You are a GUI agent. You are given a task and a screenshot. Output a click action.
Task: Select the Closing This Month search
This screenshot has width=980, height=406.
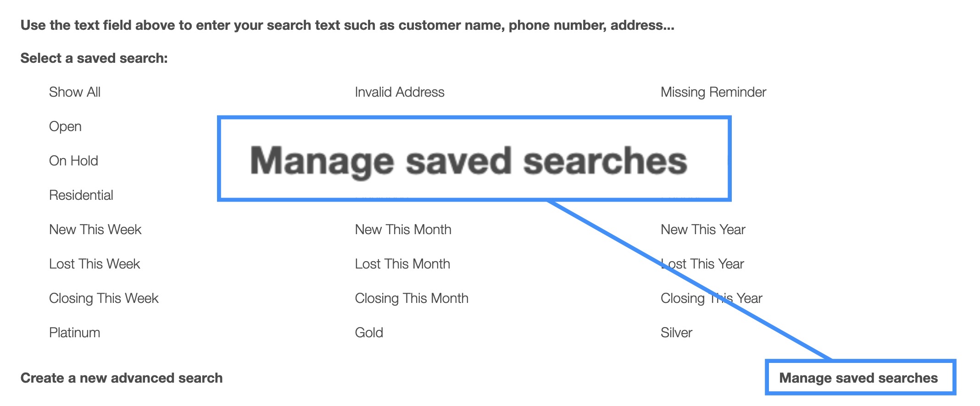(x=411, y=298)
